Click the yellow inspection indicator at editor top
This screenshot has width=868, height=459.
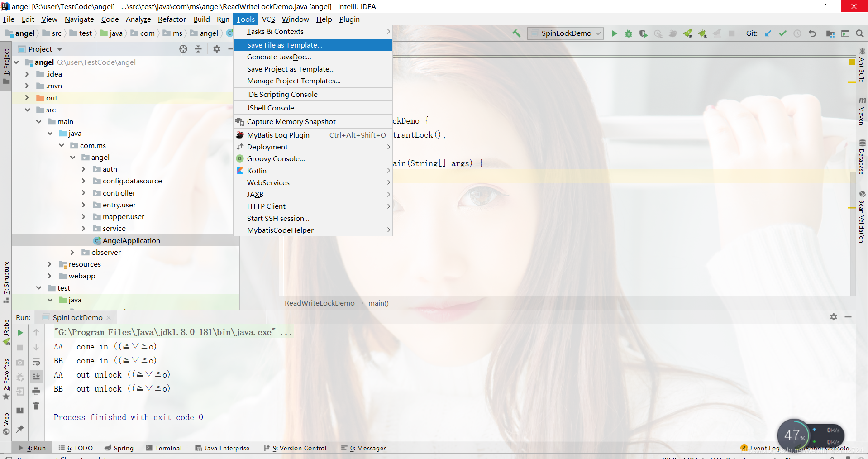(x=852, y=62)
